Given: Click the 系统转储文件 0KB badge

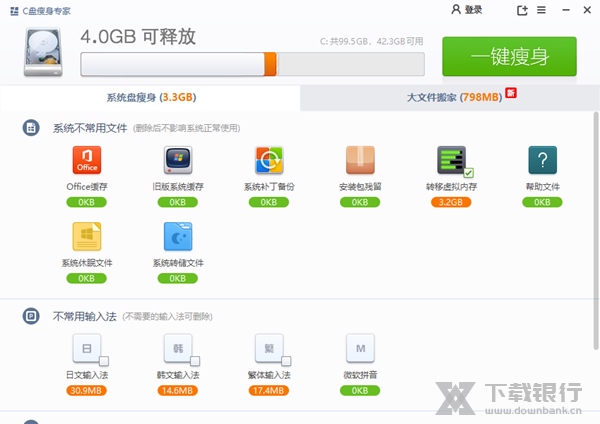Looking at the screenshot, I should tap(178, 278).
